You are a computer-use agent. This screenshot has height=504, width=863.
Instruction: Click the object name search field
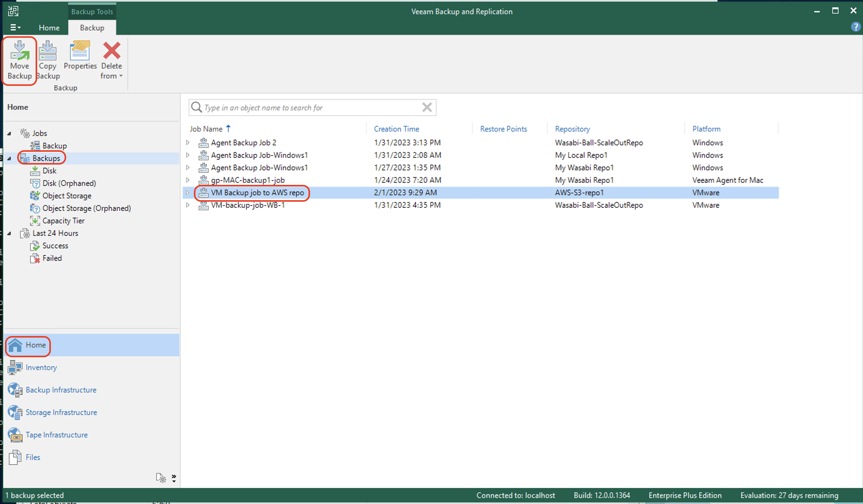point(312,107)
